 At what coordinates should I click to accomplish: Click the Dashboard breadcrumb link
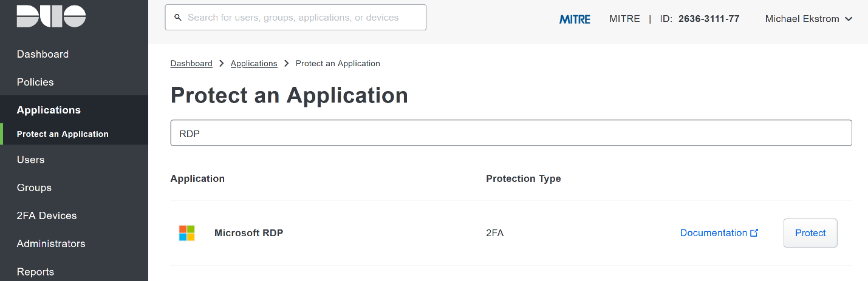coord(191,64)
